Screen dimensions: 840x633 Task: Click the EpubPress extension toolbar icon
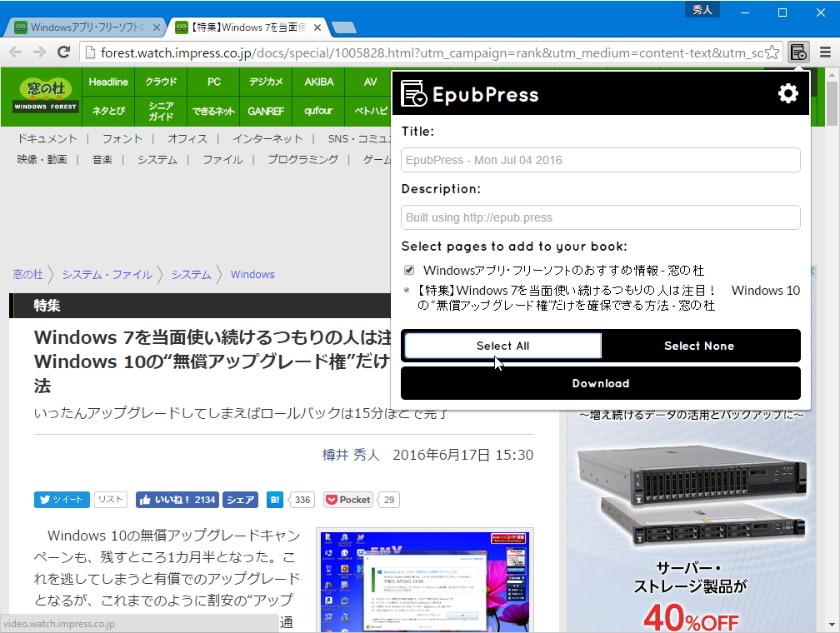(x=798, y=52)
